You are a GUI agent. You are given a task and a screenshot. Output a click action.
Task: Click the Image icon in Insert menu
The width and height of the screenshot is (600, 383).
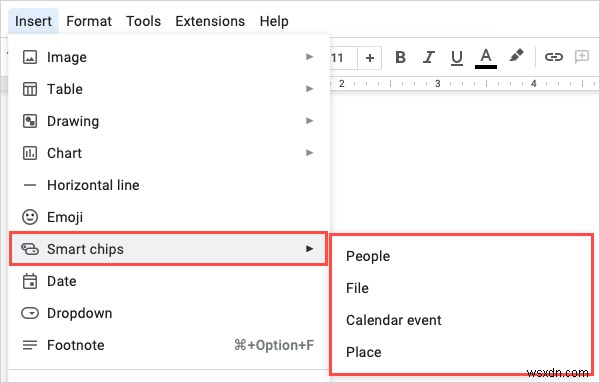tap(30, 57)
